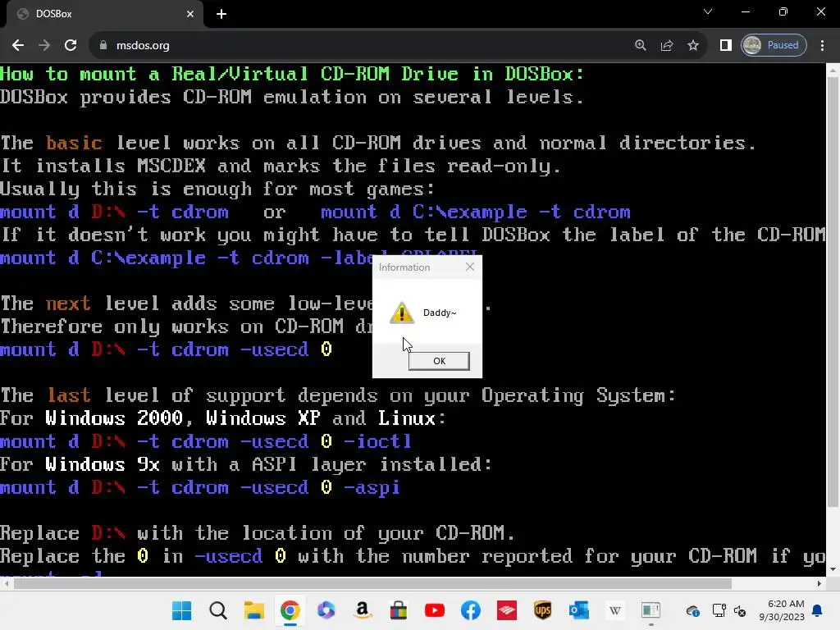The height and width of the screenshot is (630, 840).
Task: Open notifications via the bell icon
Action: pyautogui.click(x=818, y=610)
